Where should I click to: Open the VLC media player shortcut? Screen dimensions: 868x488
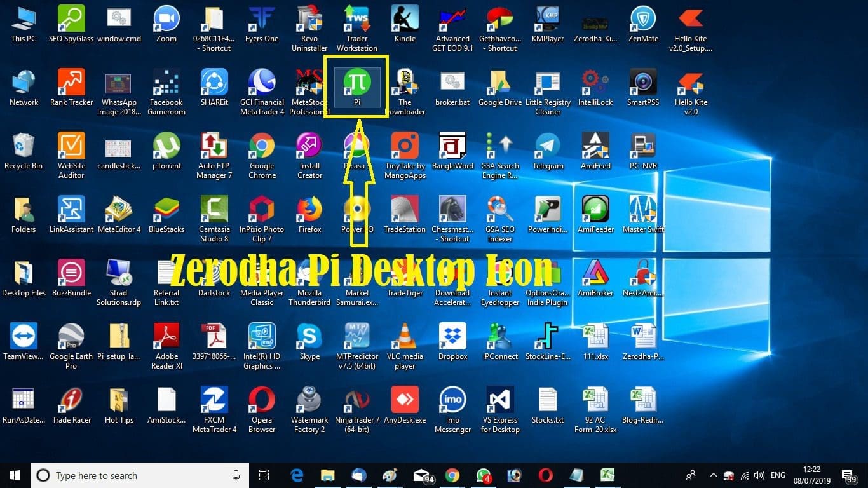[x=405, y=346]
